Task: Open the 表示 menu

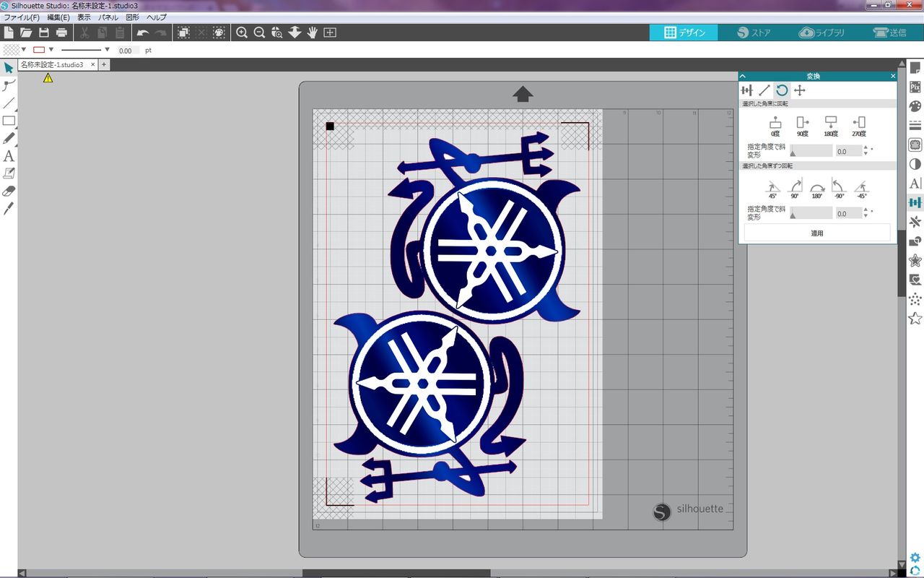Action: [84, 17]
